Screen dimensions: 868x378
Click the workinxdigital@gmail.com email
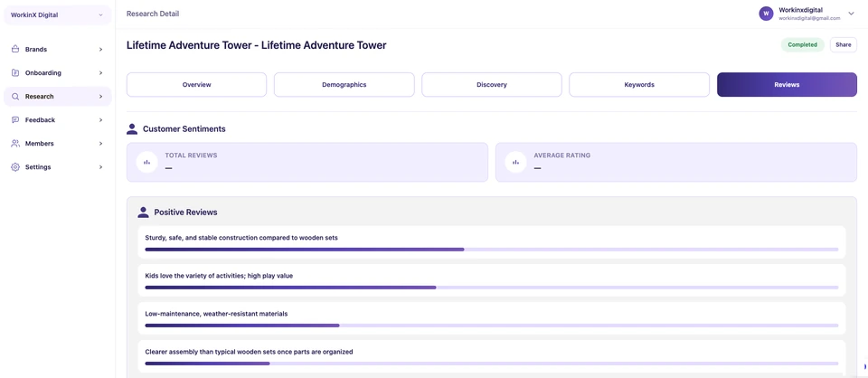pyautogui.click(x=809, y=18)
